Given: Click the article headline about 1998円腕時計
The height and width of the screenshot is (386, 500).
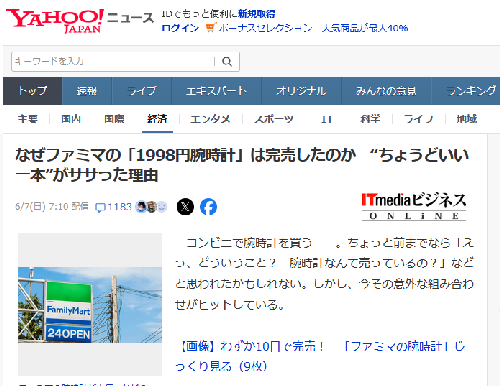Looking at the screenshot, I should pos(242,165).
